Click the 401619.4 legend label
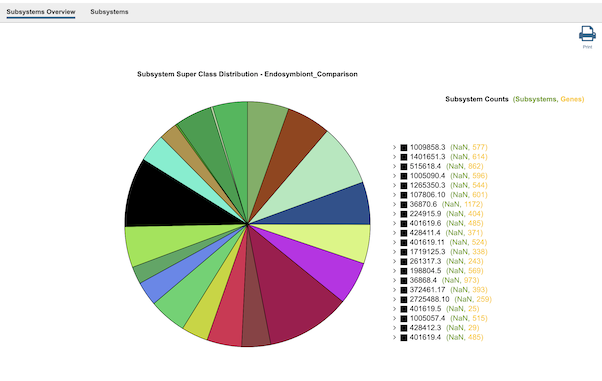This screenshot has height=381, width=602. 425,337
